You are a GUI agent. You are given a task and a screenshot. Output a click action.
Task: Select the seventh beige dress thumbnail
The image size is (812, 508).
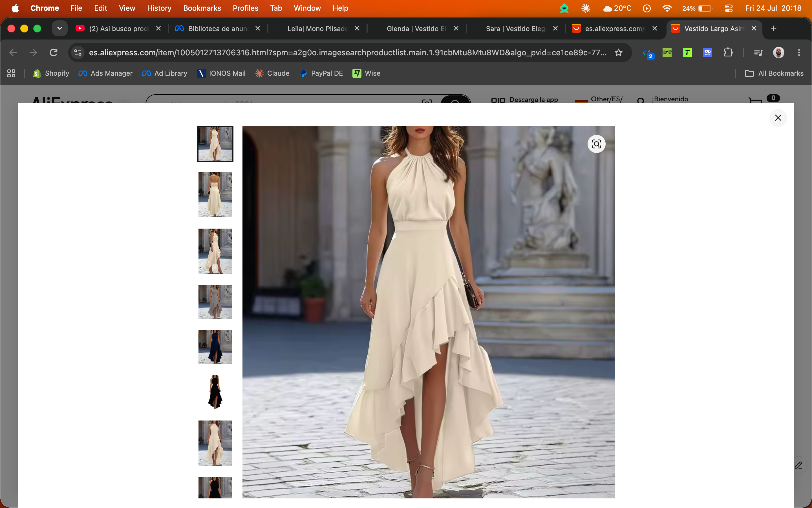tap(215, 443)
